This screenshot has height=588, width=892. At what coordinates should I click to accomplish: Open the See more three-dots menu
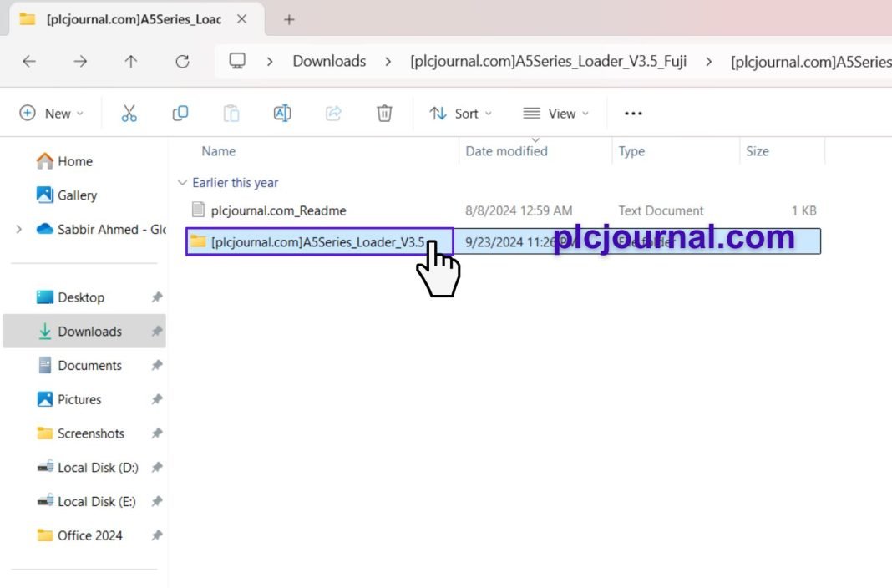coord(633,114)
